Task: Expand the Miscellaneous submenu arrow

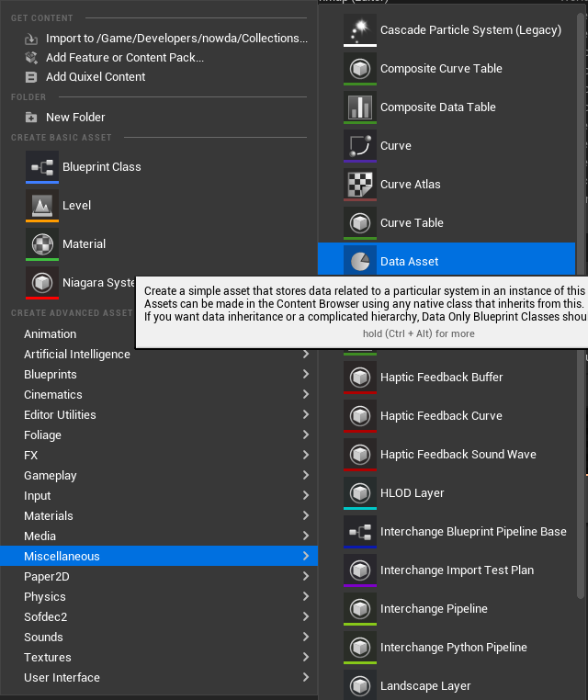Action: [x=306, y=556]
